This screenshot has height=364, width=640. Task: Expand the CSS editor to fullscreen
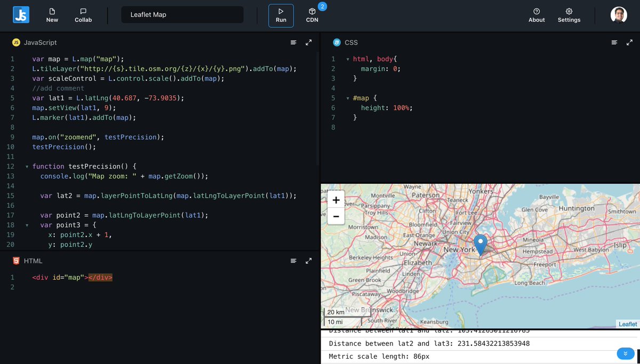click(629, 42)
